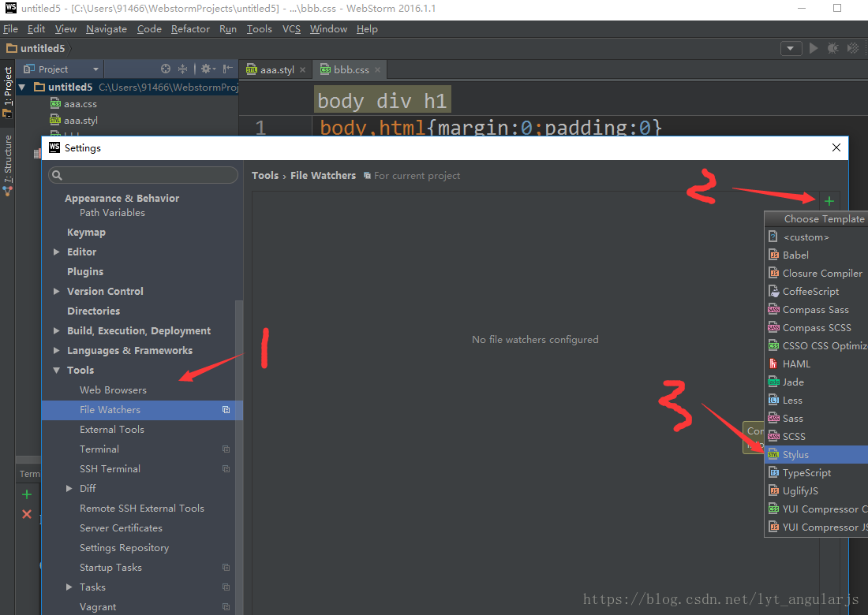
Task: Open the Tools menu in menu bar
Action: tap(259, 28)
